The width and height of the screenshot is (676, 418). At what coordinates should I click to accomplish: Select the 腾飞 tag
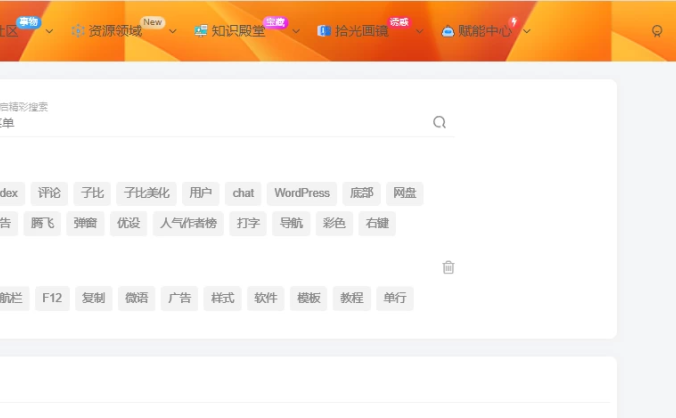click(42, 223)
